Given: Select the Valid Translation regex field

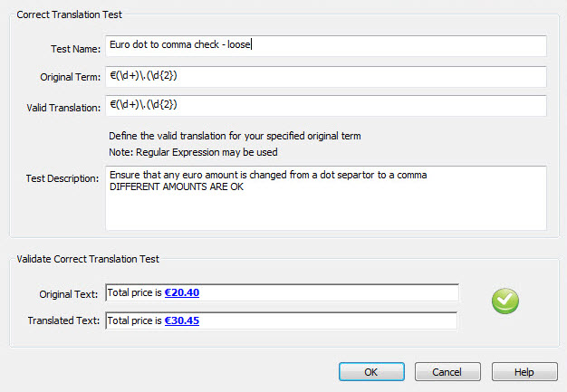Looking at the screenshot, I should point(325,106).
